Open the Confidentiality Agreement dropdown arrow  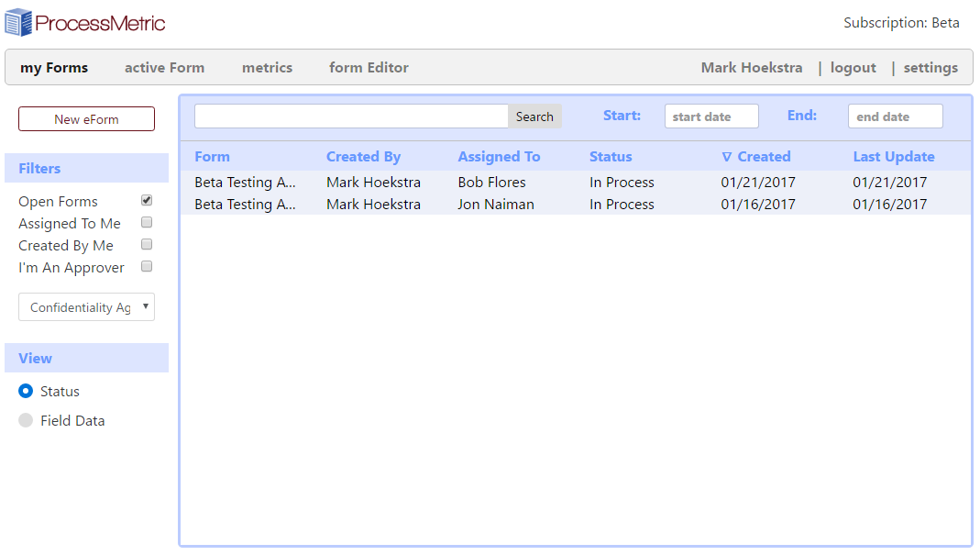tap(147, 306)
